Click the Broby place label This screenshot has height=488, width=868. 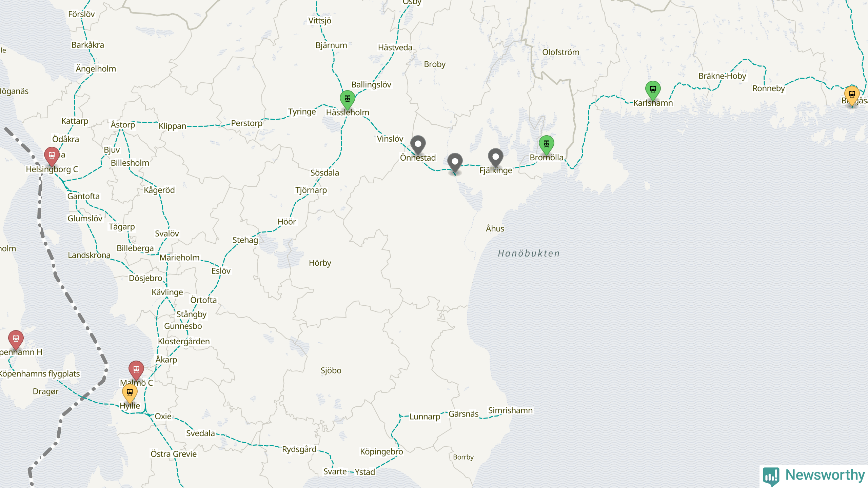[435, 64]
